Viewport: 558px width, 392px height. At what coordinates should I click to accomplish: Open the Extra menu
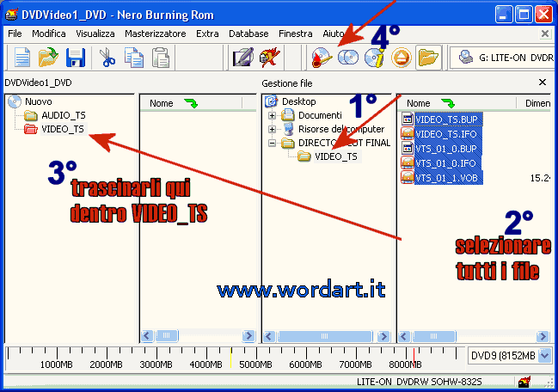[x=207, y=34]
